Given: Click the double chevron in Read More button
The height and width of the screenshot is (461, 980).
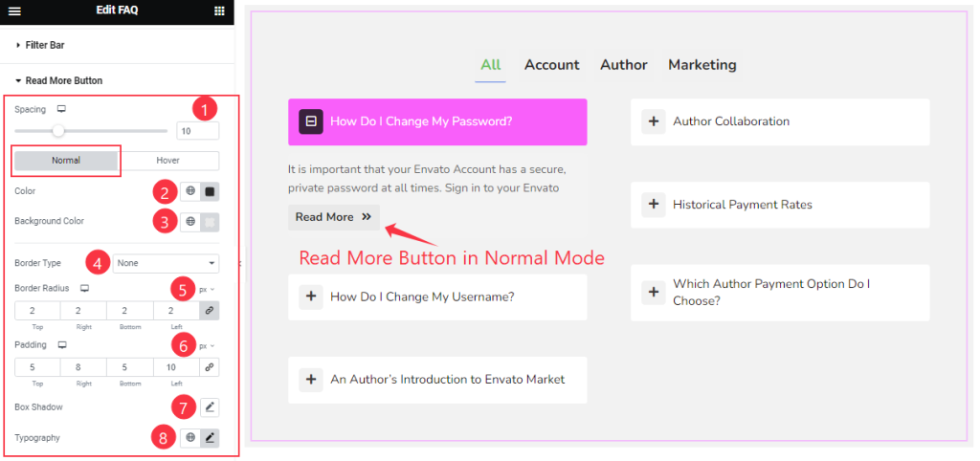Looking at the screenshot, I should coord(367,217).
